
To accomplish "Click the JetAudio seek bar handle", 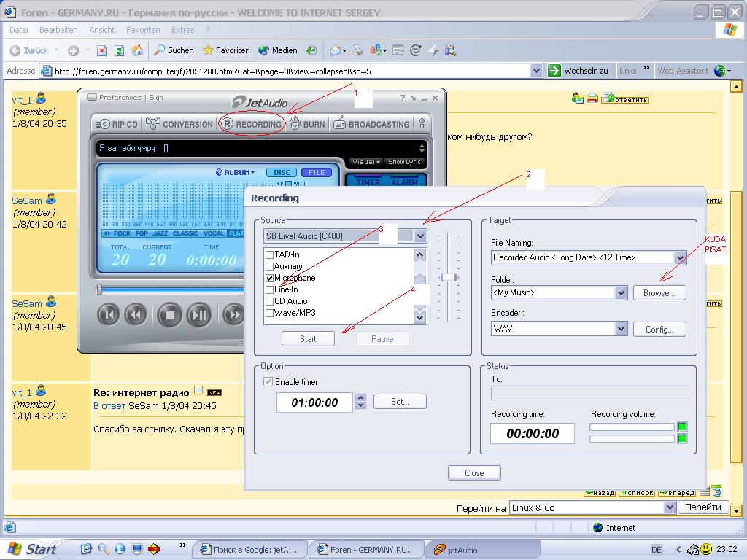I will 99,289.
